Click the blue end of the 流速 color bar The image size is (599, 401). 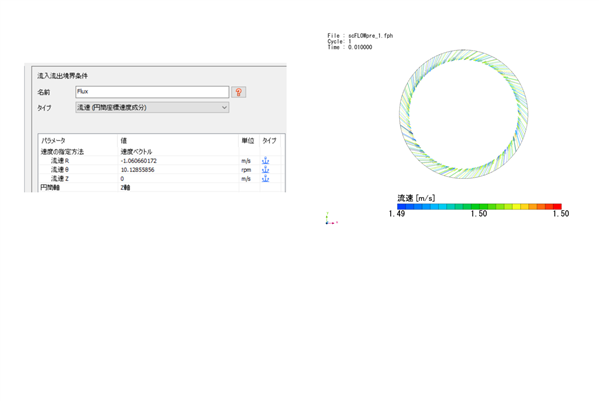[x=401, y=207]
